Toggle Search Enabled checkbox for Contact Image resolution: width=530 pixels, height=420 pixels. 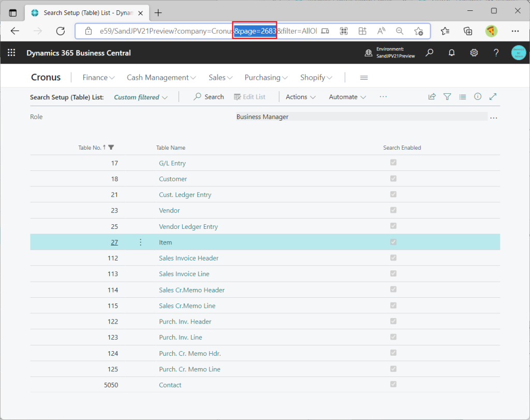(393, 384)
